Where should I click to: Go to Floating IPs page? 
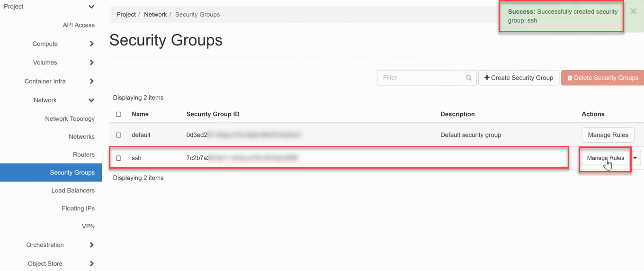pyautogui.click(x=78, y=208)
